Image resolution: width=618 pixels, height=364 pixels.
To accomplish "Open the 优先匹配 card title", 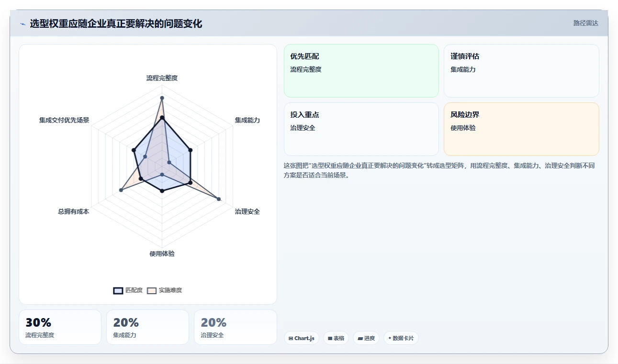I will click(x=304, y=56).
